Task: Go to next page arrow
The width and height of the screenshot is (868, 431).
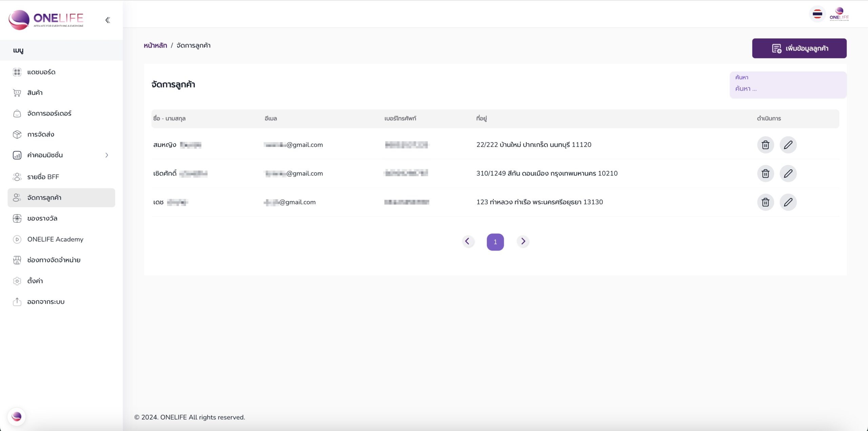Action: [x=523, y=241]
